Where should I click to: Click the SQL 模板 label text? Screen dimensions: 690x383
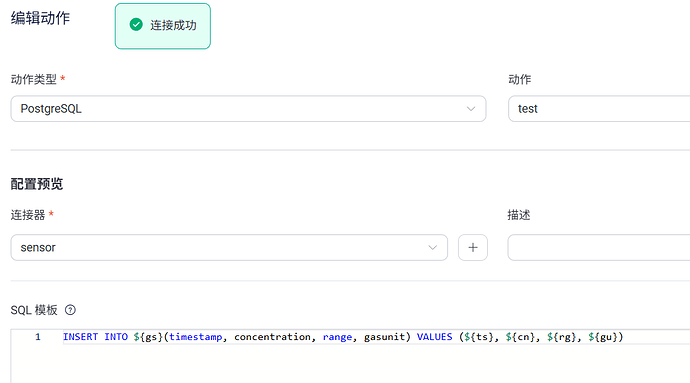[x=34, y=310]
